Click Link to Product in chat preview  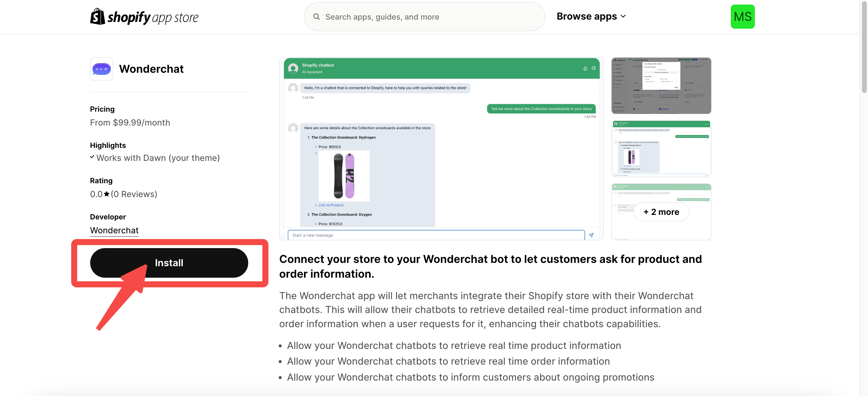331,205
